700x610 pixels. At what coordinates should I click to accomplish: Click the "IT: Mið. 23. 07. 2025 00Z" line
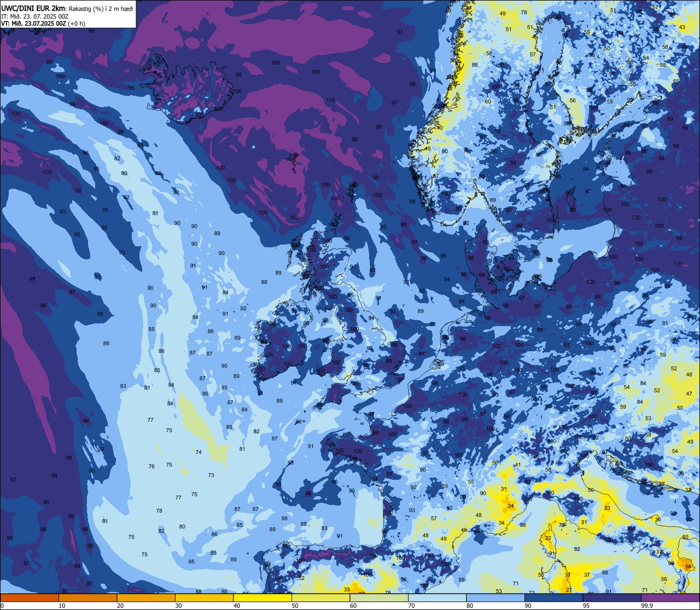pos(34,16)
